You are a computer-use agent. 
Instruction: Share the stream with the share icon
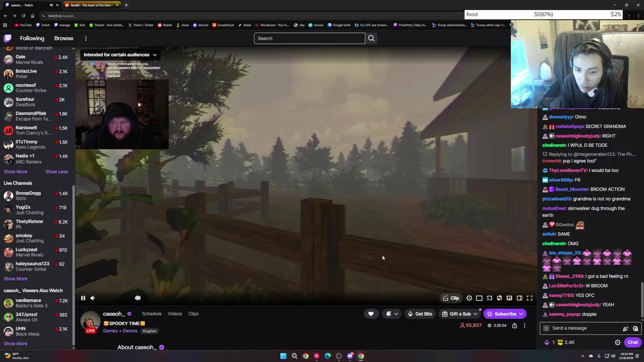click(514, 325)
